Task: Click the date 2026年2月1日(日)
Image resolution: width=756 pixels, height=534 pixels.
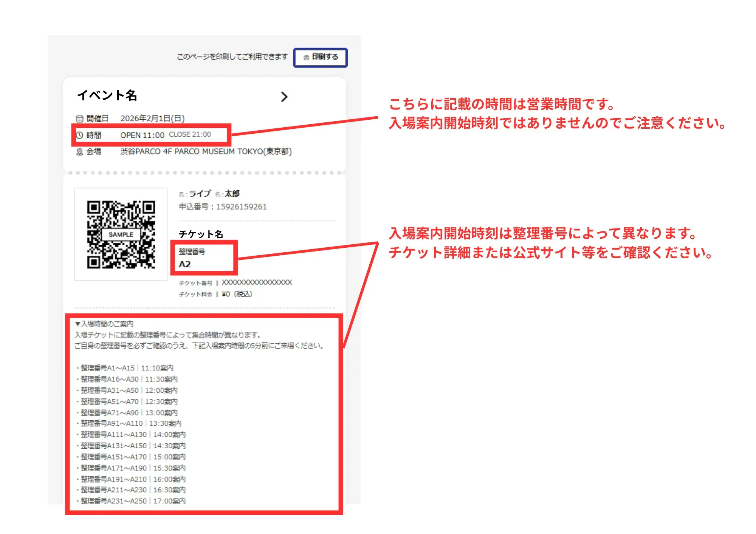Action: tap(152, 119)
